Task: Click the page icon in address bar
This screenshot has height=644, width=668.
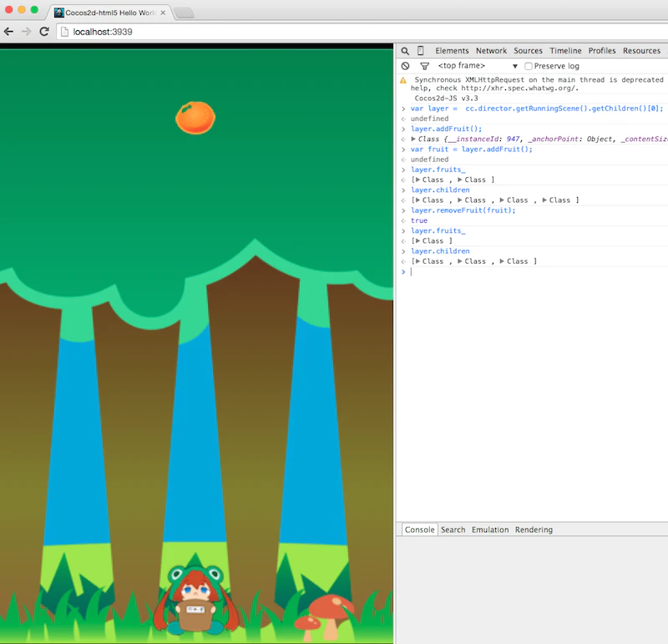Action: tap(64, 32)
